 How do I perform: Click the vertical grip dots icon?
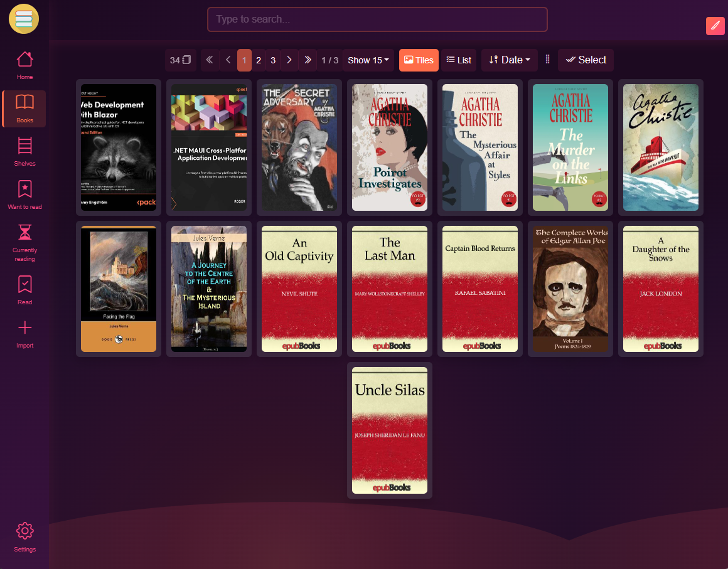[547, 60]
